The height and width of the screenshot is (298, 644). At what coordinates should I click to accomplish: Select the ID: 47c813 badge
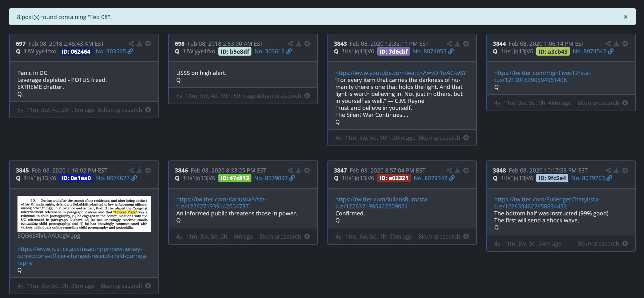tap(235, 178)
